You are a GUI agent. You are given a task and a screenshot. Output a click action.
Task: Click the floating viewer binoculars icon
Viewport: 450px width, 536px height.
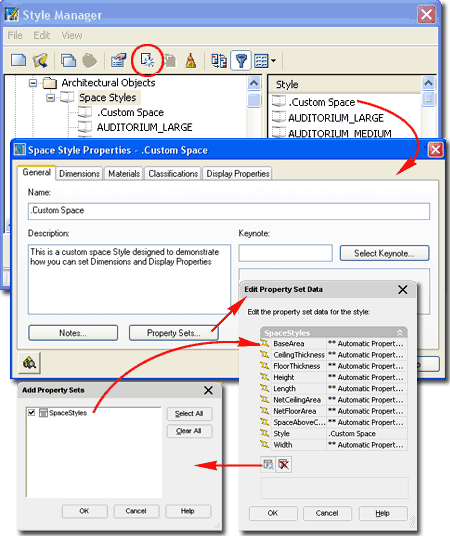pos(29,362)
